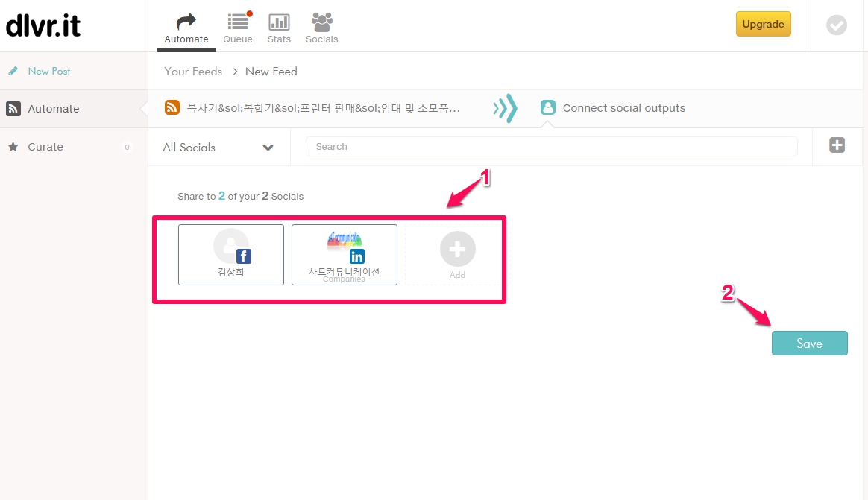The height and width of the screenshot is (500, 868).
Task: Click the Search socials input field
Action: coord(551,147)
